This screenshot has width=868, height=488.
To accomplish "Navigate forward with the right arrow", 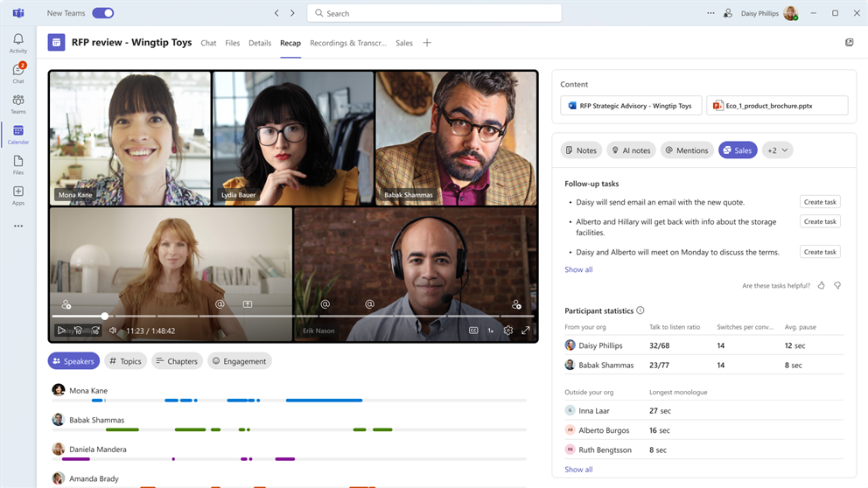I will (x=292, y=13).
